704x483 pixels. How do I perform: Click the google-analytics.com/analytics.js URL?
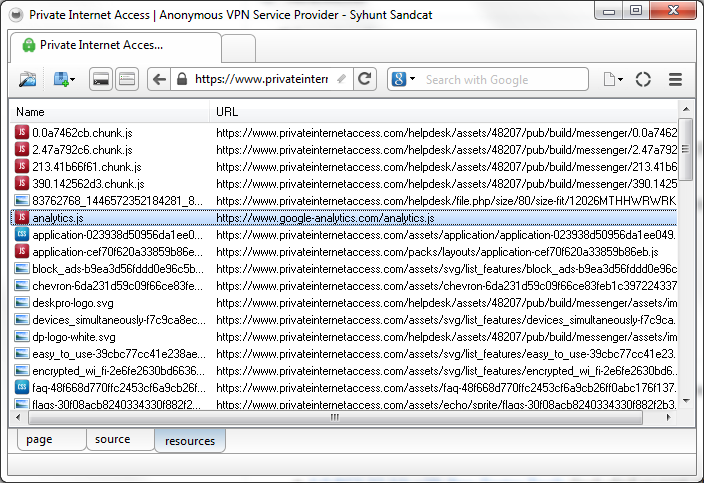point(325,218)
